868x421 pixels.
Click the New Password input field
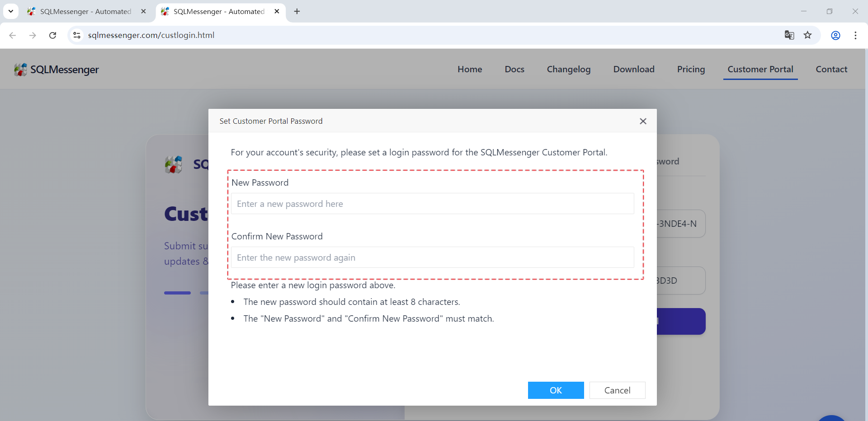click(x=432, y=204)
